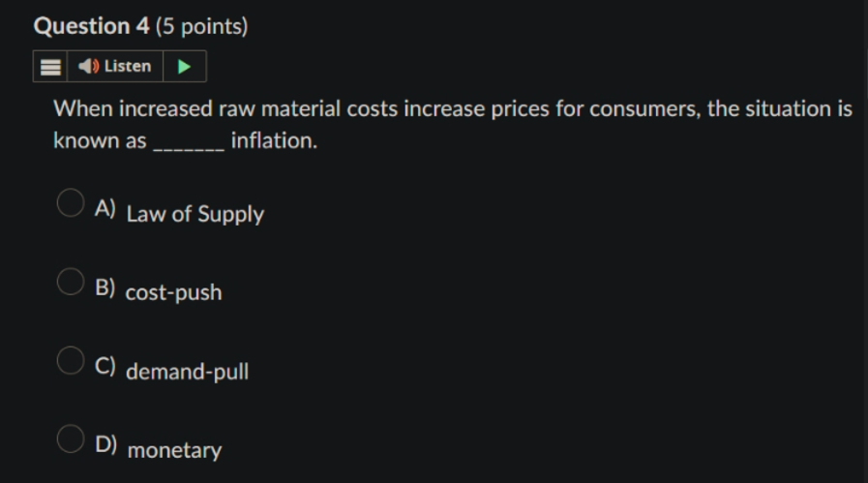
Task: Click the Question 4 heading
Action: 91,26
